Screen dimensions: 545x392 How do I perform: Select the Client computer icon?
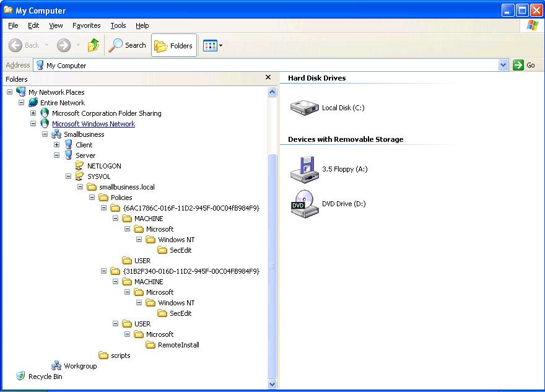pos(69,144)
